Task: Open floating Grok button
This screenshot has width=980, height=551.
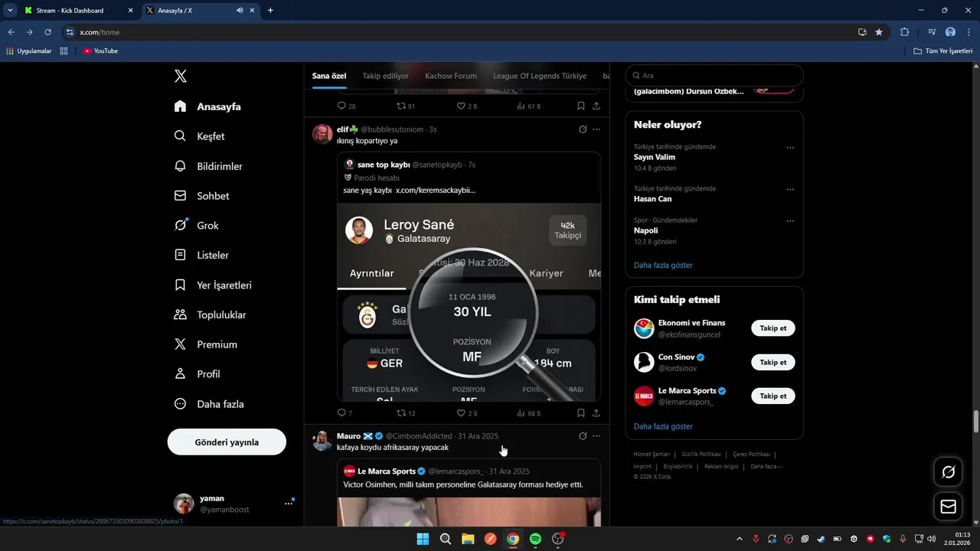Action: [948, 472]
